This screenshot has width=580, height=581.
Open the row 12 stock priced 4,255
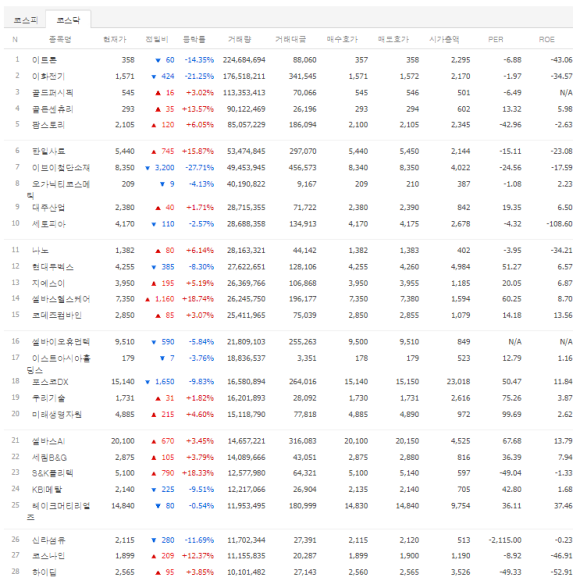[x=52, y=267]
